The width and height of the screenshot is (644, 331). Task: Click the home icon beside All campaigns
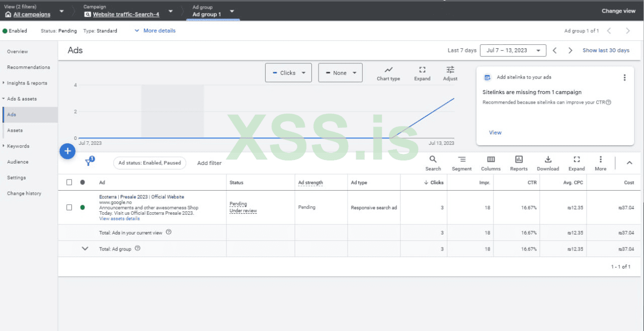(8, 15)
